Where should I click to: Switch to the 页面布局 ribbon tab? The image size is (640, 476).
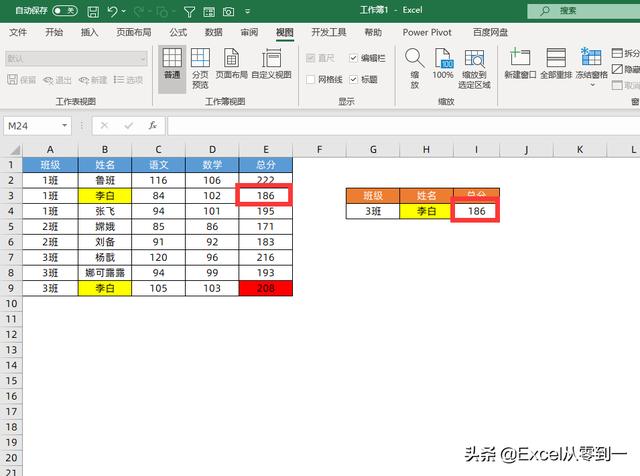click(134, 32)
